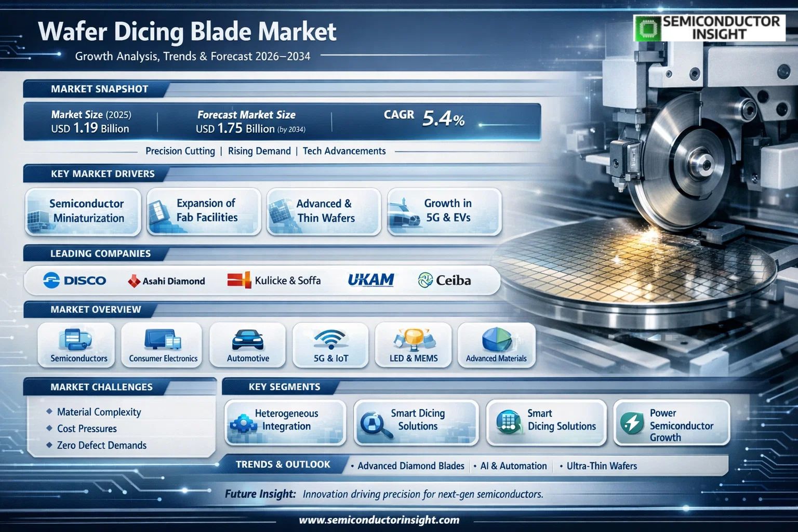
Task: Select the Semiconductors overview icon
Action: 76,339
